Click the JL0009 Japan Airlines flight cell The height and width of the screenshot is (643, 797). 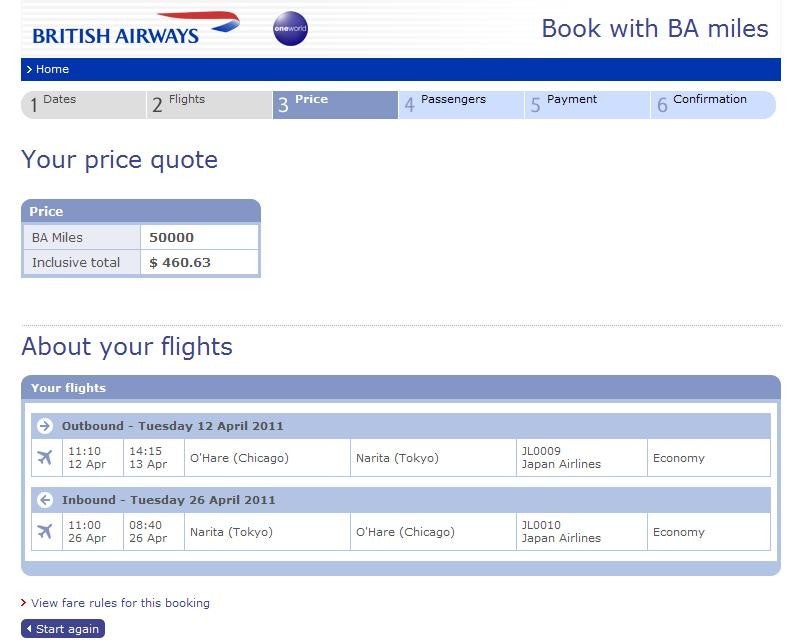coord(581,457)
